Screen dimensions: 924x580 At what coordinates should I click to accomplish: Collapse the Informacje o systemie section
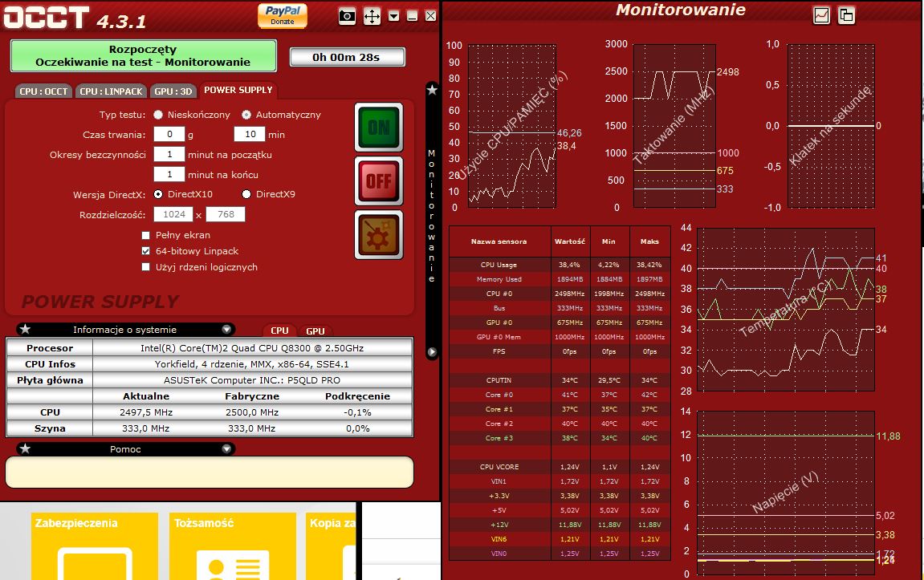click(x=226, y=330)
